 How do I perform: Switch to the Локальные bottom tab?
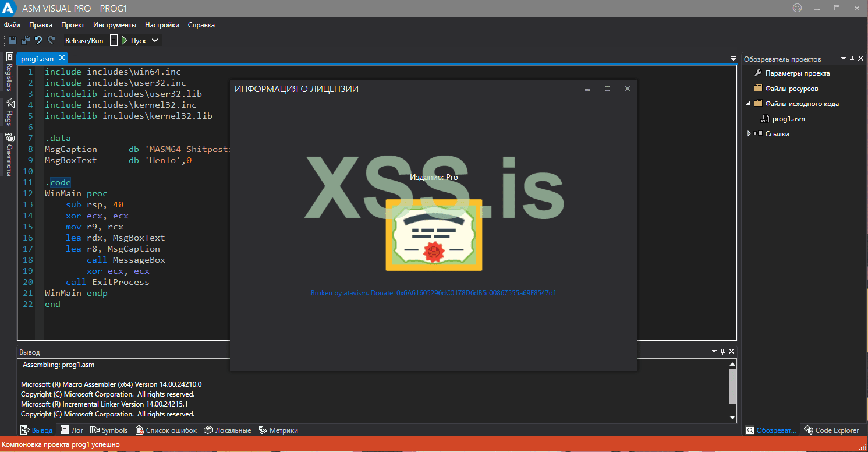pyautogui.click(x=228, y=430)
